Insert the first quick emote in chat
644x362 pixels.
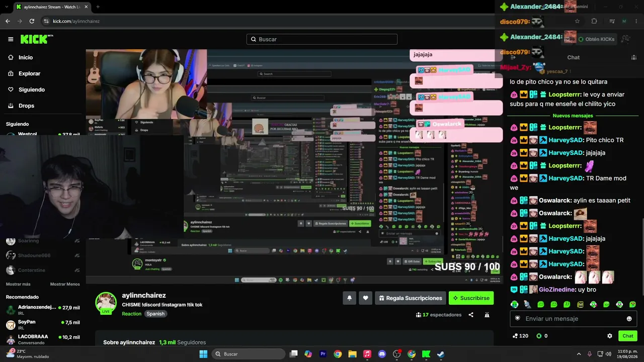click(514, 304)
